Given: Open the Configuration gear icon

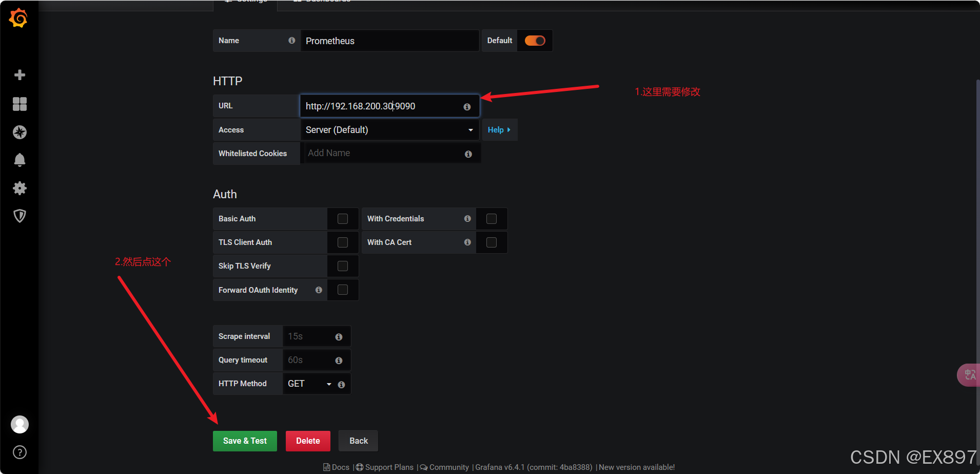Looking at the screenshot, I should [x=19, y=188].
